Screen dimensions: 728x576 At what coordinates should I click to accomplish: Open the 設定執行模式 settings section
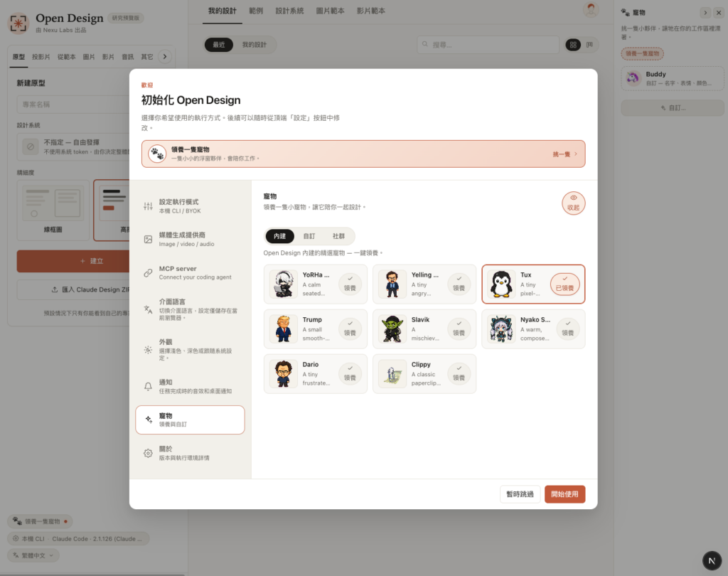pyautogui.click(x=190, y=206)
